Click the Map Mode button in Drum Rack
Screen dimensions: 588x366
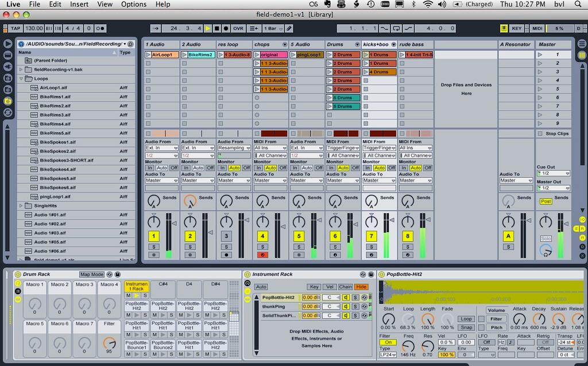[92, 275]
